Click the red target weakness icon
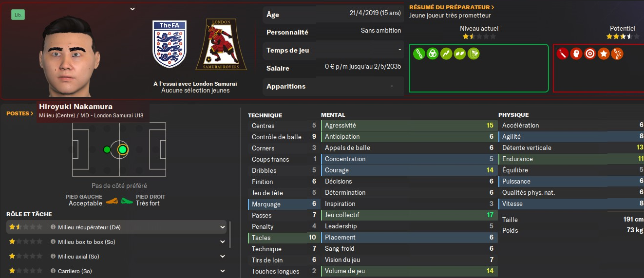Screen dimensions: 644x278 (x=590, y=54)
